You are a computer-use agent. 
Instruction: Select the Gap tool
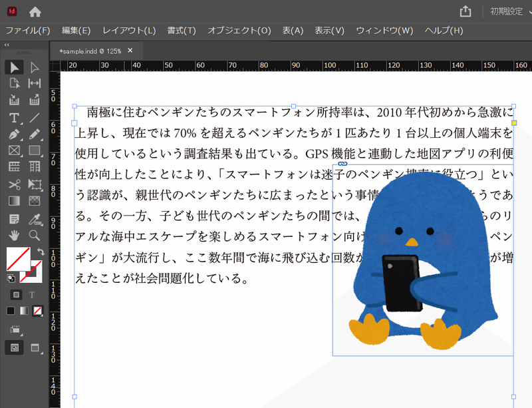point(35,83)
